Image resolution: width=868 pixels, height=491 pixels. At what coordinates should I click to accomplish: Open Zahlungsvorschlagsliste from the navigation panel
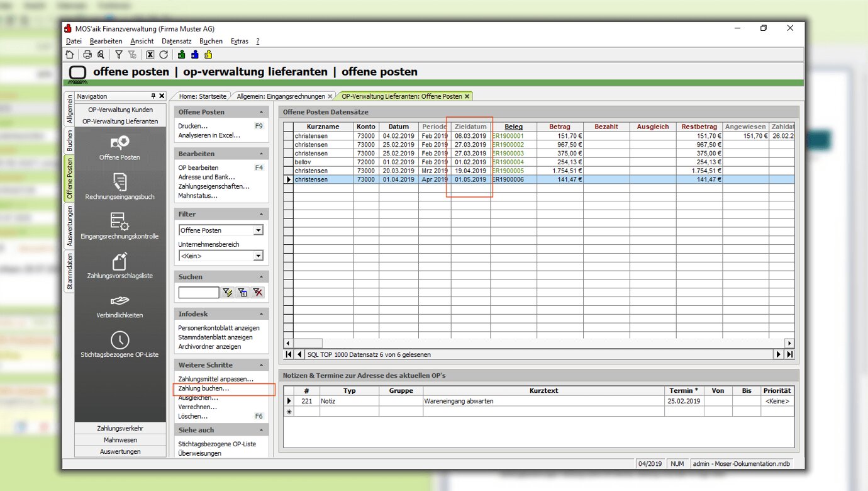120,266
